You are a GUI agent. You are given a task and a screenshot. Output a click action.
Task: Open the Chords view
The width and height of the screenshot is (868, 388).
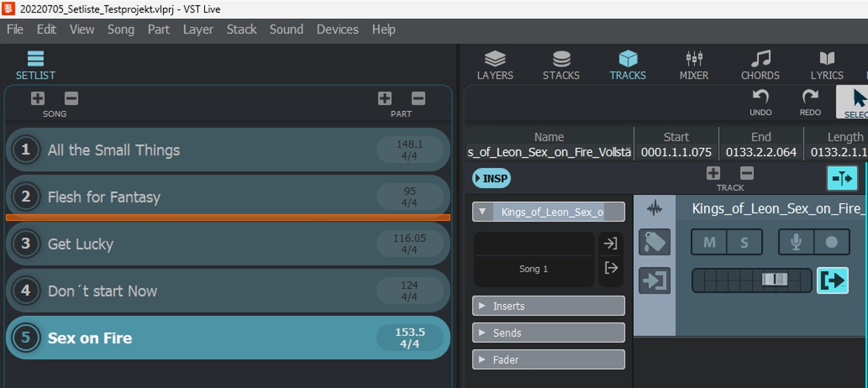(760, 65)
